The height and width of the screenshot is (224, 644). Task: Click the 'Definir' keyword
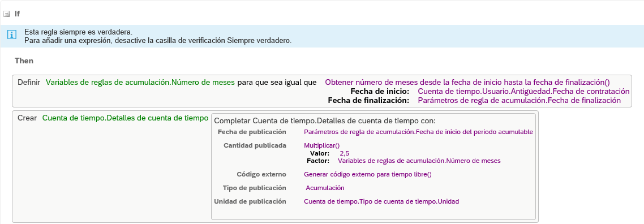pyautogui.click(x=29, y=82)
